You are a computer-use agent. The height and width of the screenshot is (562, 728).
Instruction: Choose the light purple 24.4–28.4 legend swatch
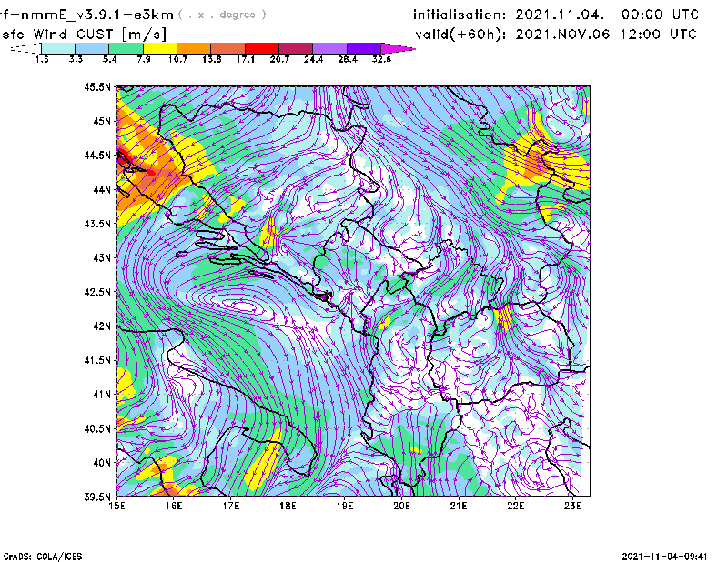pyautogui.click(x=329, y=48)
